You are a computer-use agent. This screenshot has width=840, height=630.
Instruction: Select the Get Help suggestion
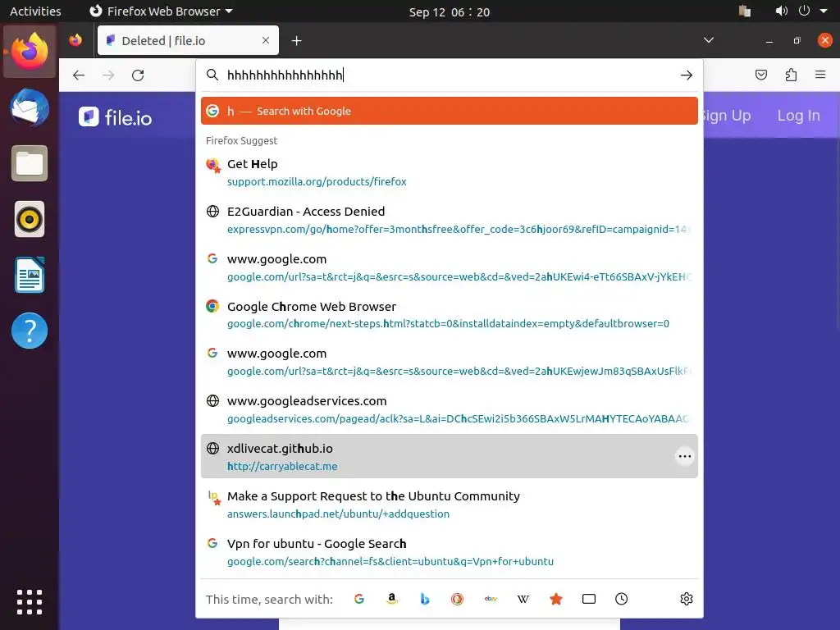(449, 172)
